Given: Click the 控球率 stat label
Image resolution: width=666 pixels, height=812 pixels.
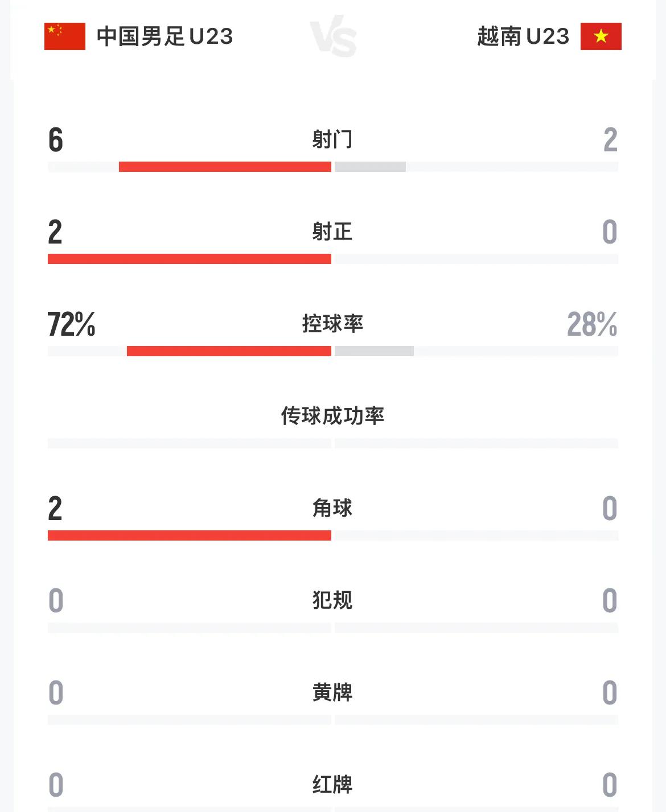Looking at the screenshot, I should [x=332, y=324].
